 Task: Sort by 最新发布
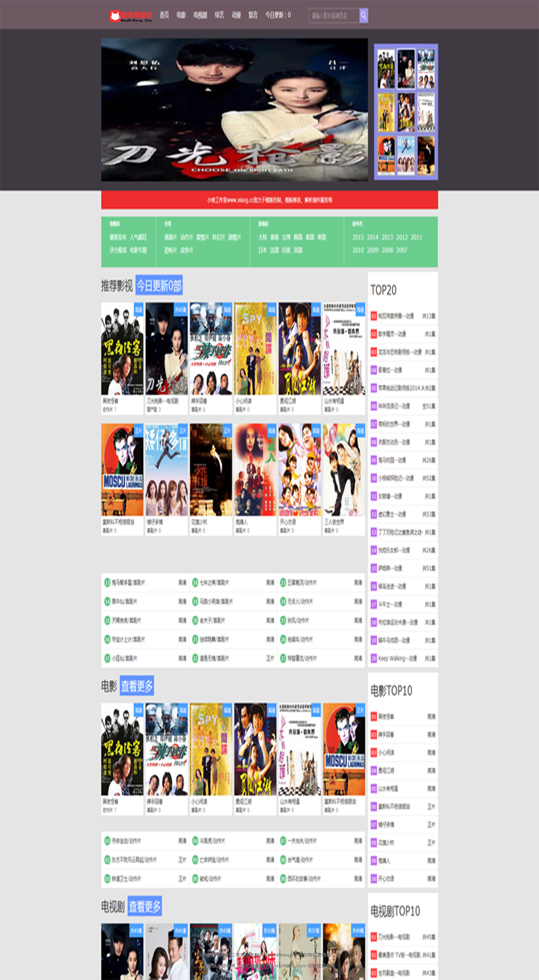(118, 237)
